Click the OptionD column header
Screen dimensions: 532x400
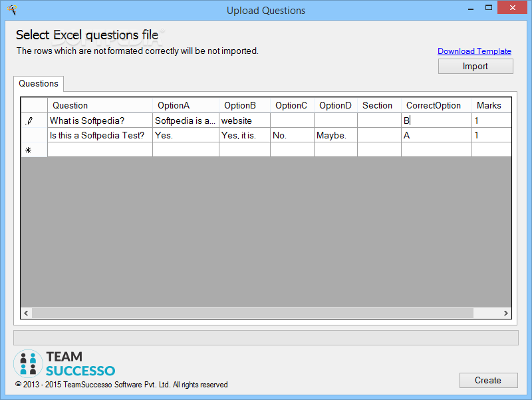point(336,105)
